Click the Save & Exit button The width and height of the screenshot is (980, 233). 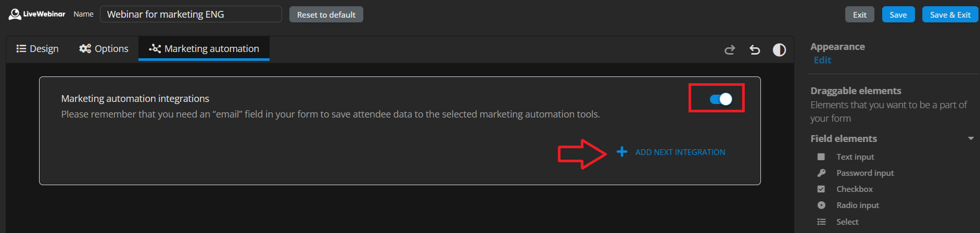pos(950,15)
